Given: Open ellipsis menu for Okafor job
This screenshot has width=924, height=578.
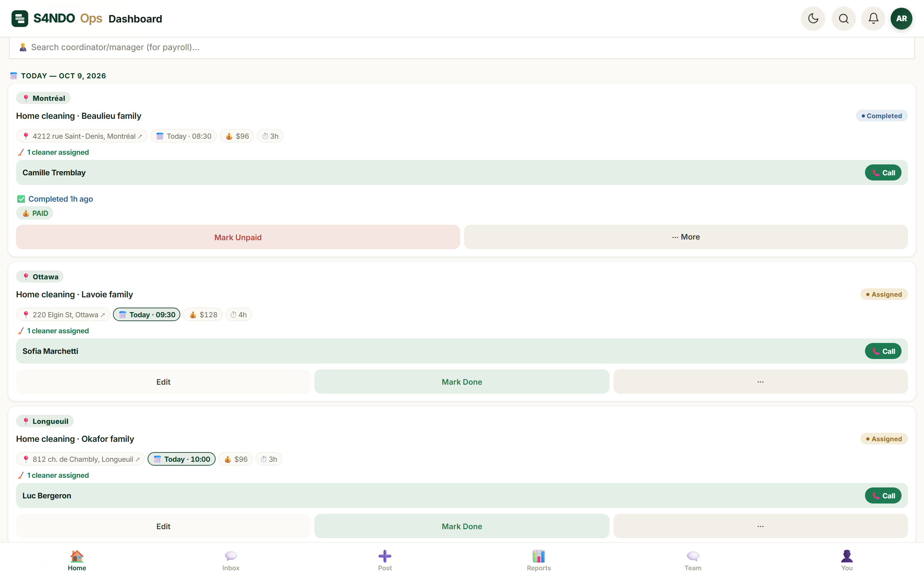Looking at the screenshot, I should [x=760, y=526].
